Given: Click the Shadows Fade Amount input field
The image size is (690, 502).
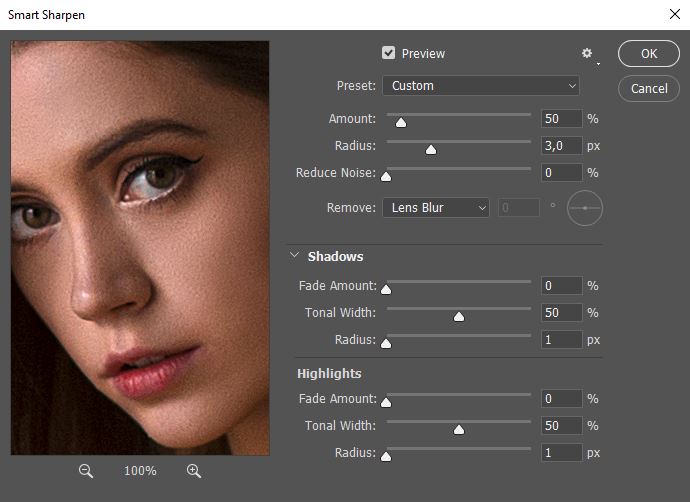Looking at the screenshot, I should point(561,286).
